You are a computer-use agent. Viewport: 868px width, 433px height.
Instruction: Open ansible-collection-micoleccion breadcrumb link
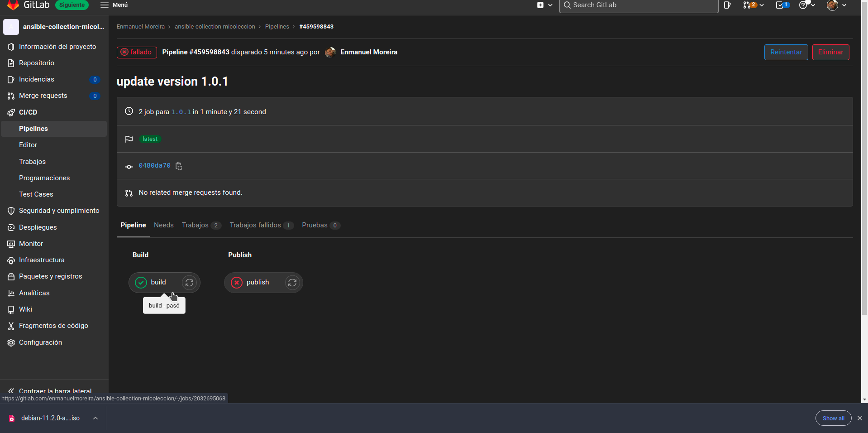point(215,27)
